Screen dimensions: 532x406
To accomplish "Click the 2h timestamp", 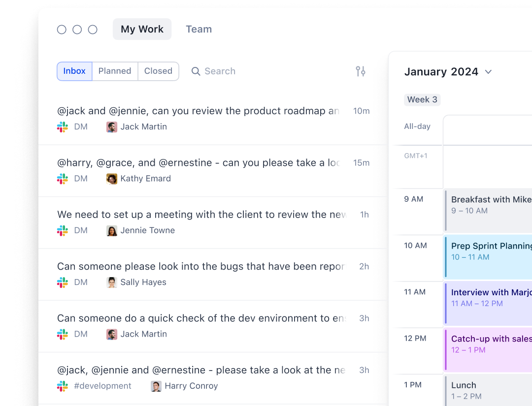I will point(364,267).
